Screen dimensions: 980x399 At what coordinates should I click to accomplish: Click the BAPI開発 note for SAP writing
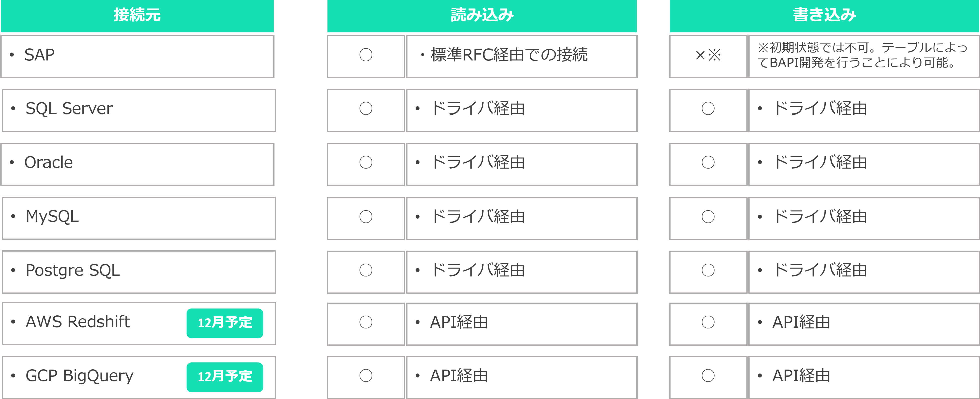pos(862,55)
